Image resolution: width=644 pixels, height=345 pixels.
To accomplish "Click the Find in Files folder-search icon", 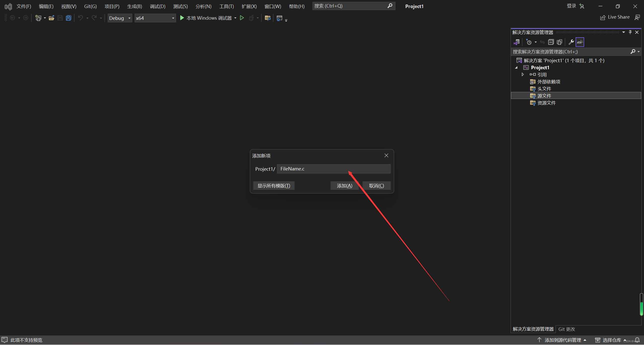I will point(267,18).
